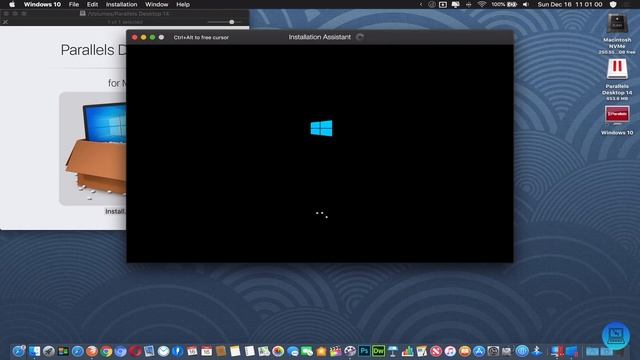Click the Windows logo in Installation Assistant
The width and height of the screenshot is (640, 360).
[321, 128]
